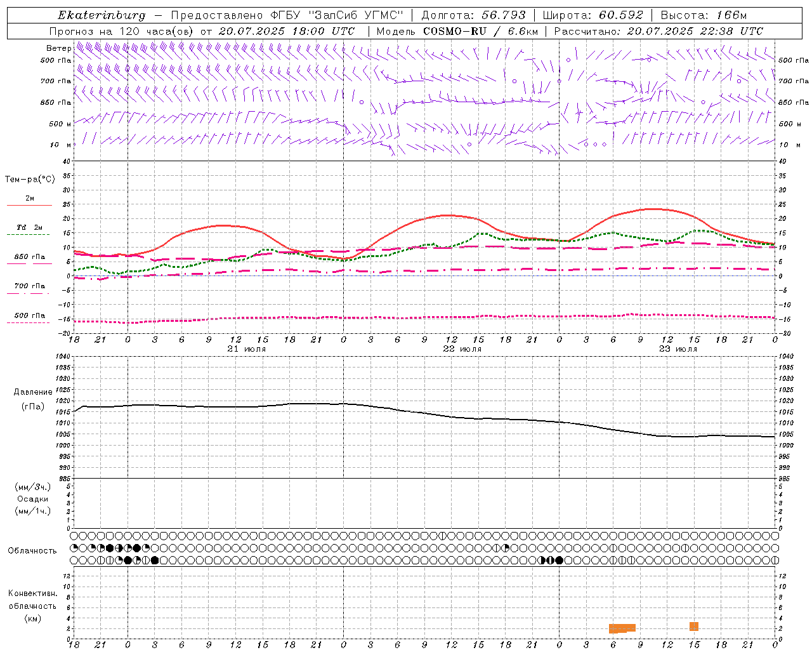
Task: Click the '22 июля' date label
Action: [x=462, y=349]
